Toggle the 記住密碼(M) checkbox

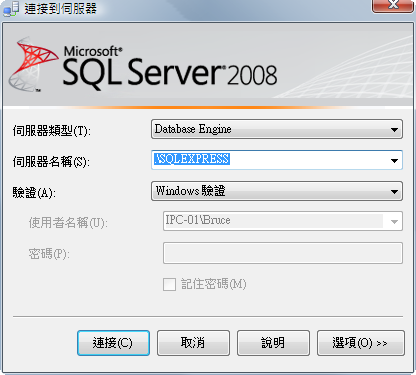pos(170,285)
